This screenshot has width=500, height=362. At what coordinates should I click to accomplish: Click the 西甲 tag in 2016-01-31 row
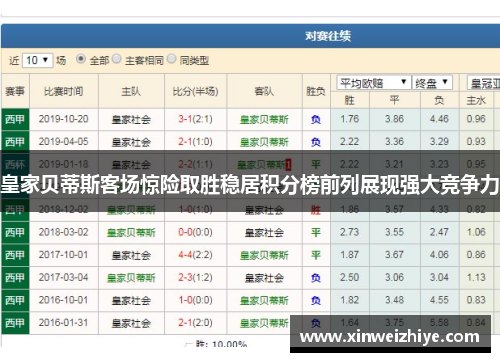click(x=15, y=323)
